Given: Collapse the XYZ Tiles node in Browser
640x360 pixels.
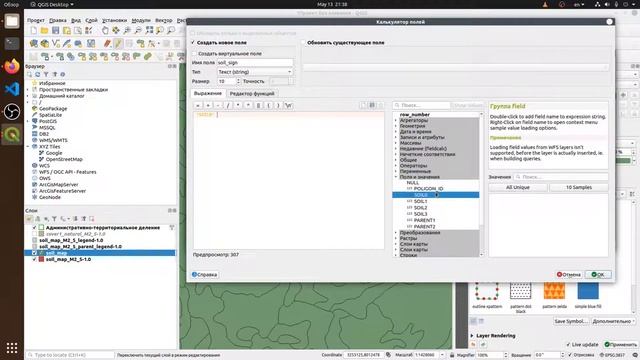Looking at the screenshot, I should [28, 147].
